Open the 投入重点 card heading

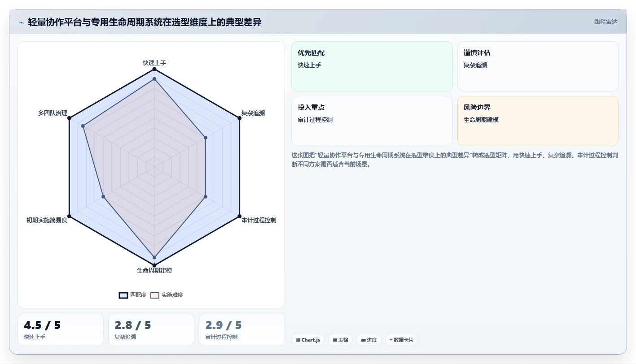[x=311, y=108]
